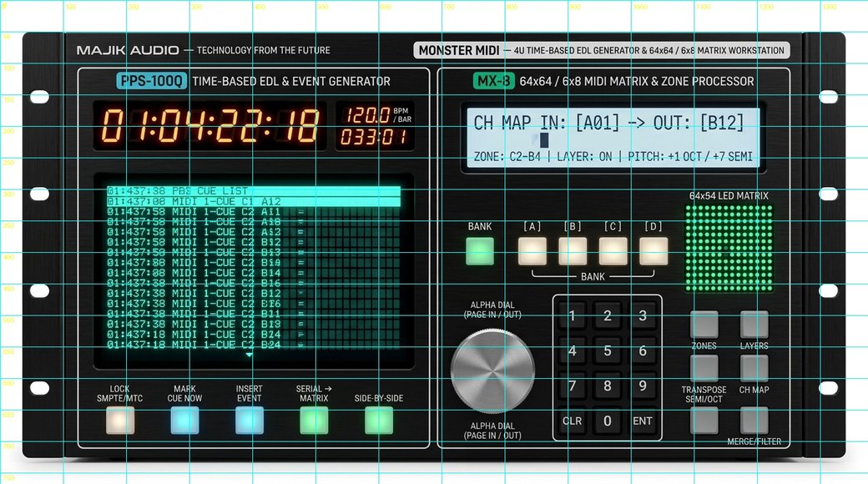Click the TIME-BASED EDL & EVENT GENERATOR title
This screenshot has height=484, width=868.
pyautogui.click(x=291, y=82)
